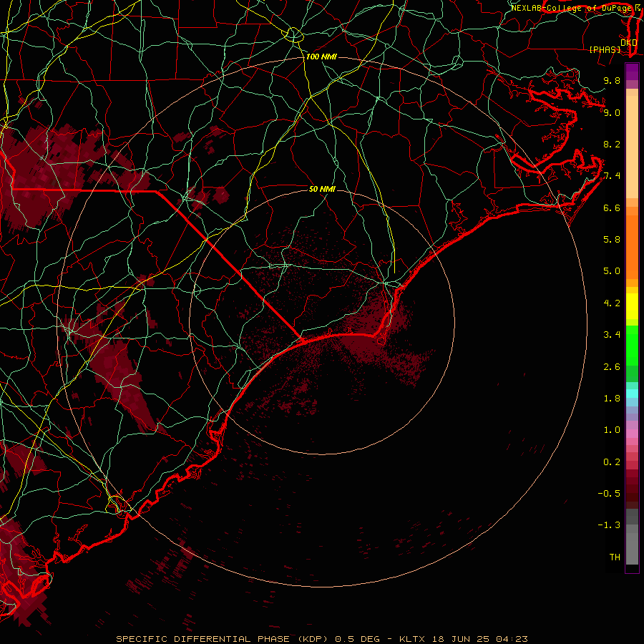644x644 pixels.
Task: Click the "[PHAS]" units label above the legend
Action: [605, 49]
